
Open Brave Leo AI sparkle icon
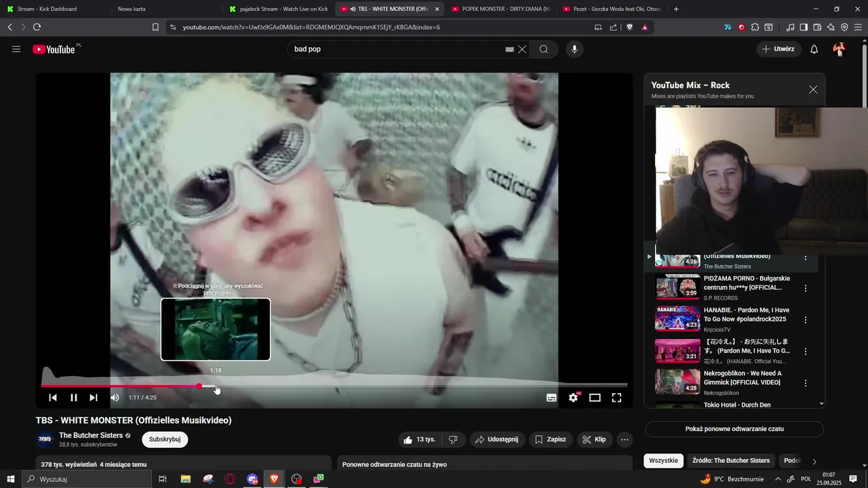(x=831, y=27)
